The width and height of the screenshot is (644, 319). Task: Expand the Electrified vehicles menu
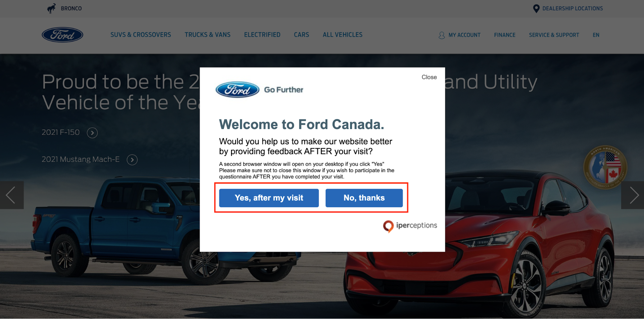[x=262, y=35]
